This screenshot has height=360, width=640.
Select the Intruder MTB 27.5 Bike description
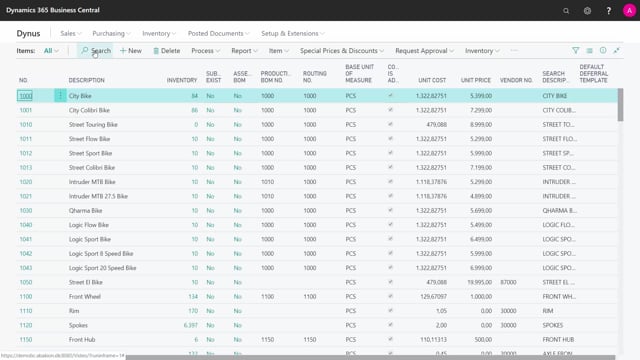(98, 196)
